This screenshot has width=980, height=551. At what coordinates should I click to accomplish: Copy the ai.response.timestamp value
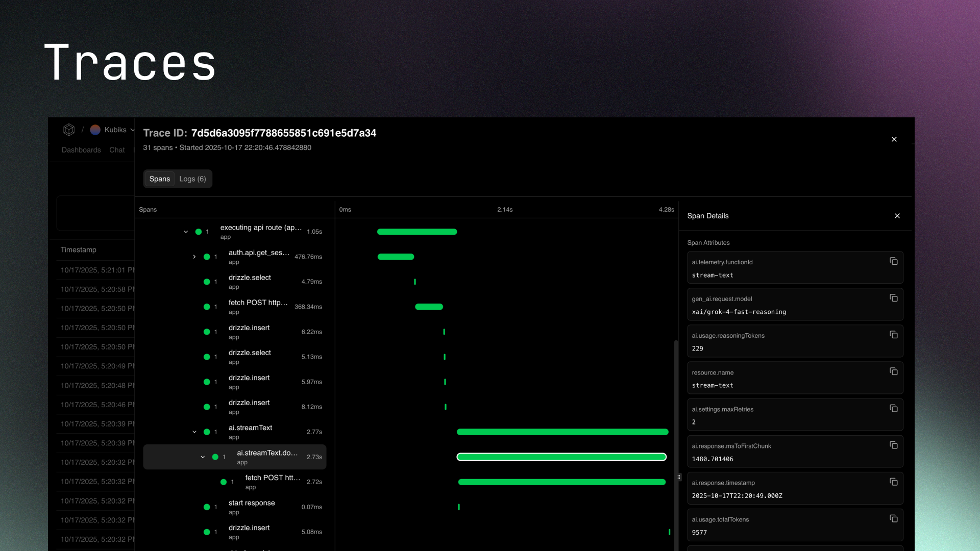[x=894, y=481]
